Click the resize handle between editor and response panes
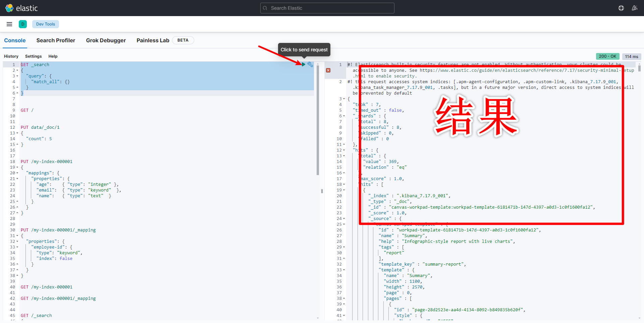 [x=322, y=191]
